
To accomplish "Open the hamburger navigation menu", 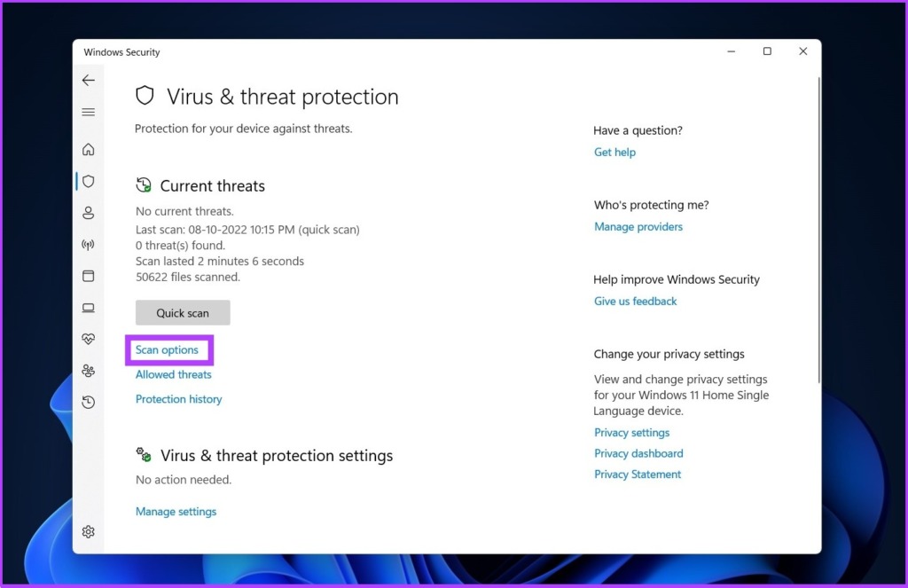I will (88, 113).
